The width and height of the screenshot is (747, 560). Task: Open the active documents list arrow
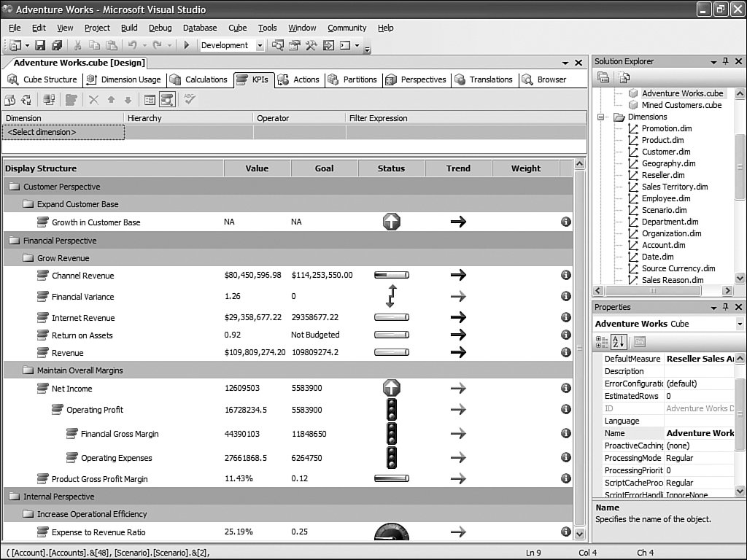coord(565,63)
